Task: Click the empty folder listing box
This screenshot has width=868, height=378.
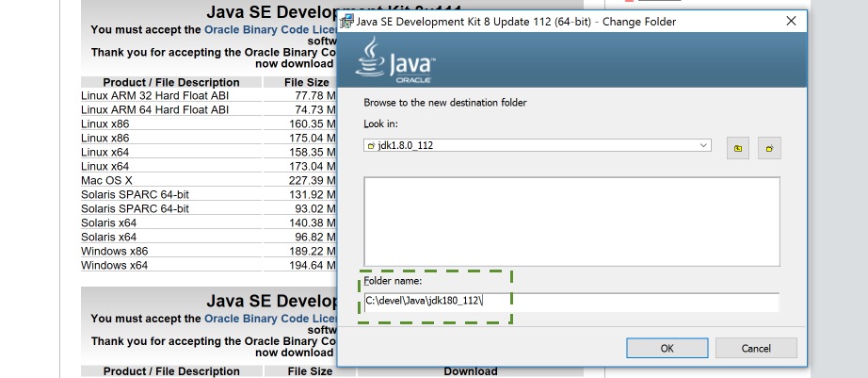Action: pyautogui.click(x=571, y=222)
